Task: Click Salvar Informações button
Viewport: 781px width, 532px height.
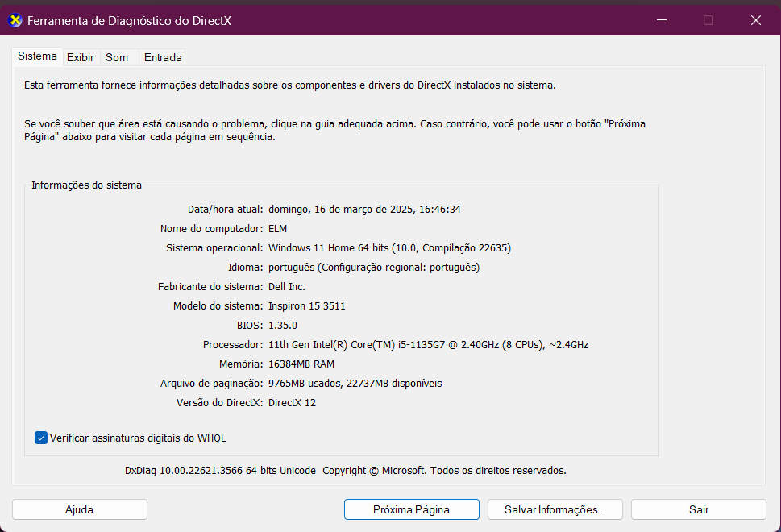Action: [x=555, y=509]
